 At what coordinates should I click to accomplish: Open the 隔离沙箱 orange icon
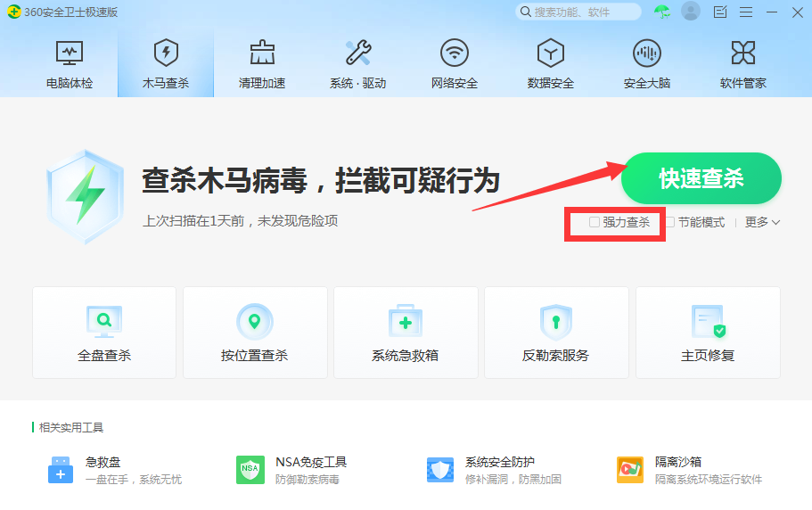(629, 470)
